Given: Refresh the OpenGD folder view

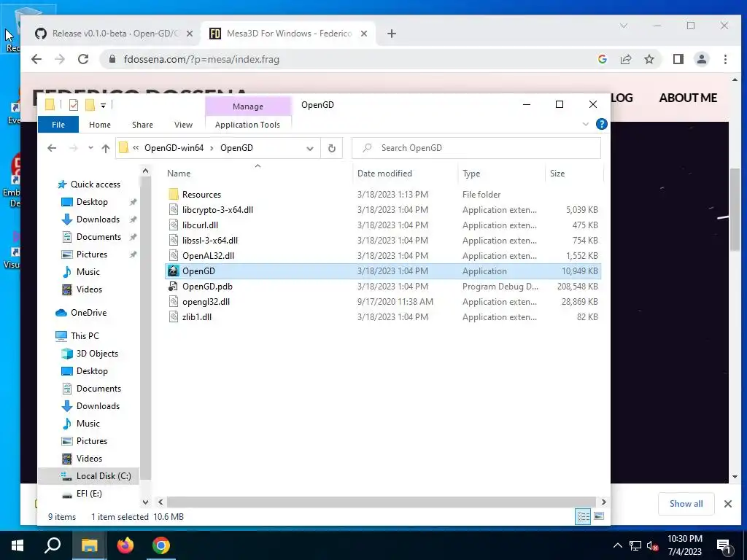Looking at the screenshot, I should pyautogui.click(x=332, y=148).
